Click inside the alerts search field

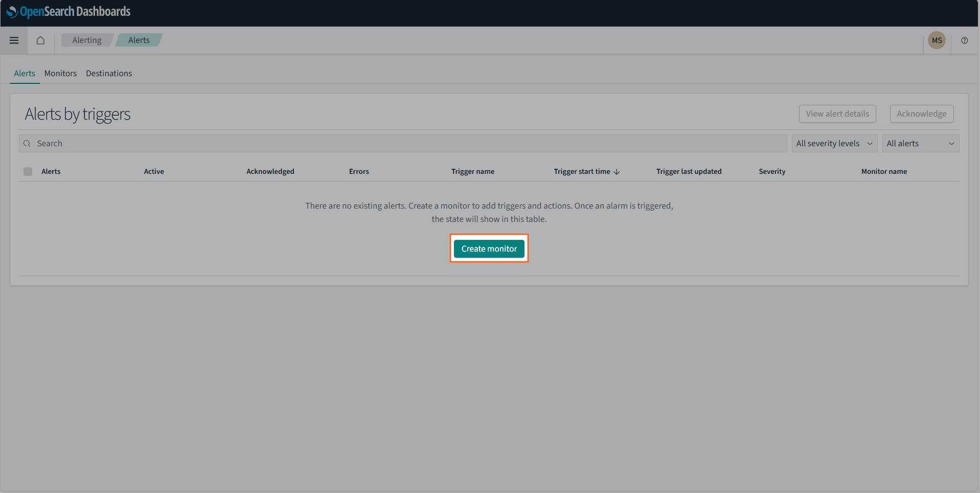(x=204, y=143)
